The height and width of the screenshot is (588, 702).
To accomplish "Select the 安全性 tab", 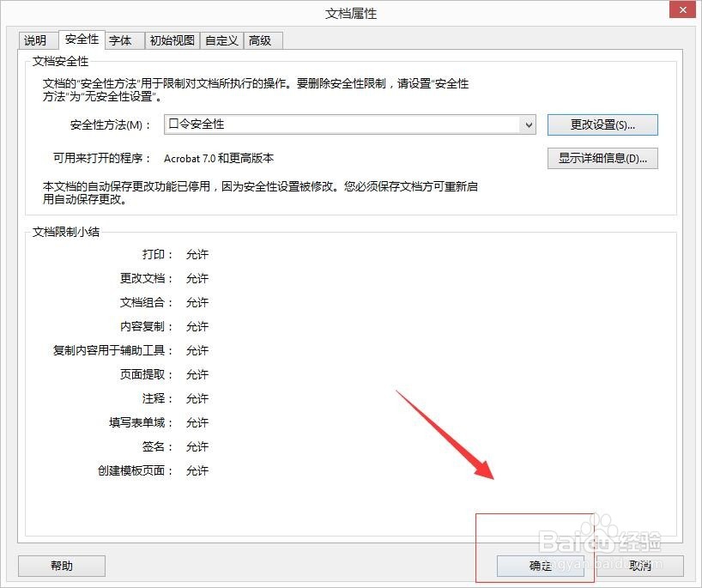I will click(82, 39).
